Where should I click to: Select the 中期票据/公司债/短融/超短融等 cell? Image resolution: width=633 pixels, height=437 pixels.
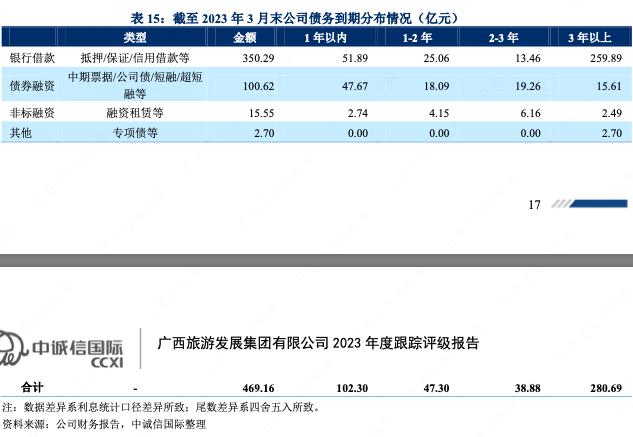[x=135, y=85]
